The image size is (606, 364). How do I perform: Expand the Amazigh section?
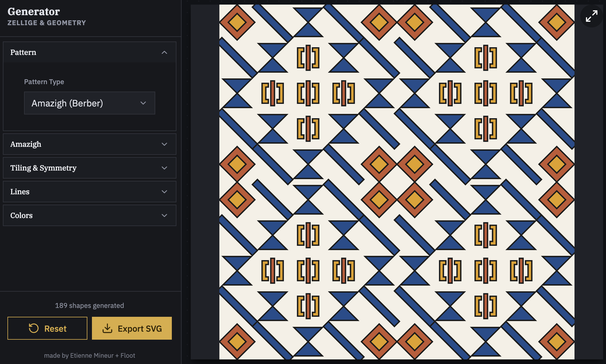[89, 144]
